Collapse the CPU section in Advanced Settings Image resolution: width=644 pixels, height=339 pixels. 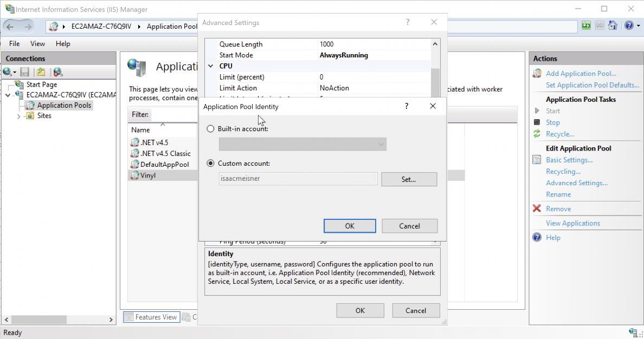tap(210, 66)
